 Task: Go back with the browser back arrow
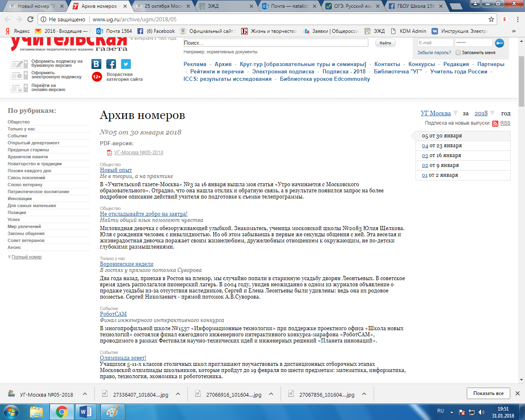tap(7, 19)
